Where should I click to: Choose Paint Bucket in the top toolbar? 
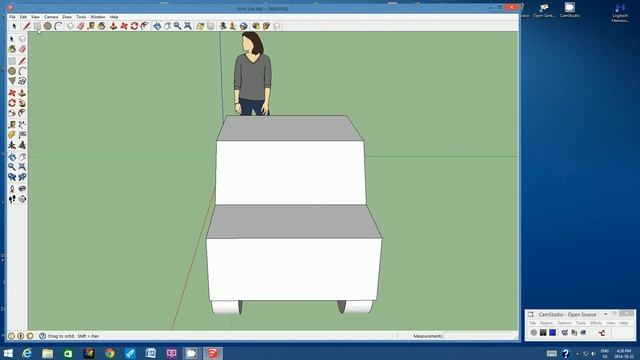101,26
